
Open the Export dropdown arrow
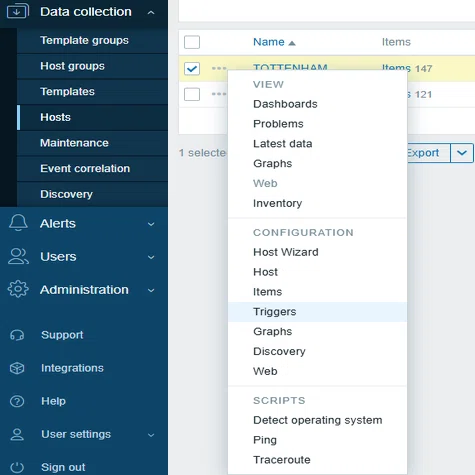click(462, 153)
